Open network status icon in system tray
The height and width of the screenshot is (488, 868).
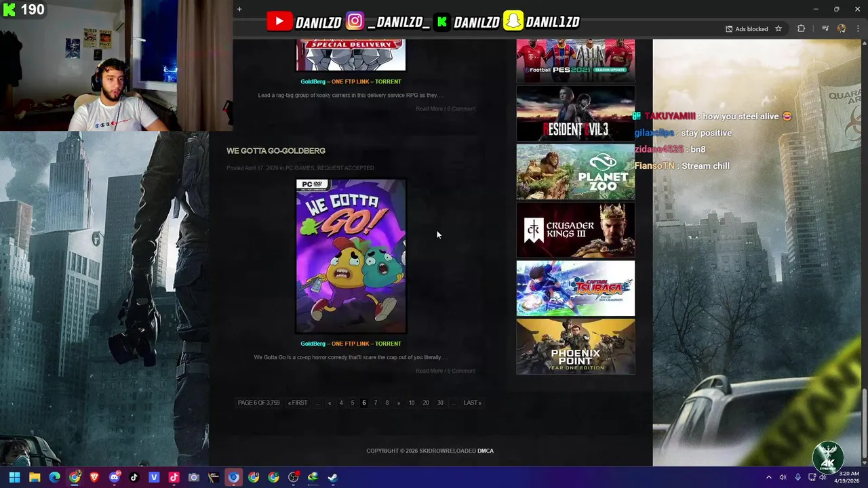[x=812, y=477]
